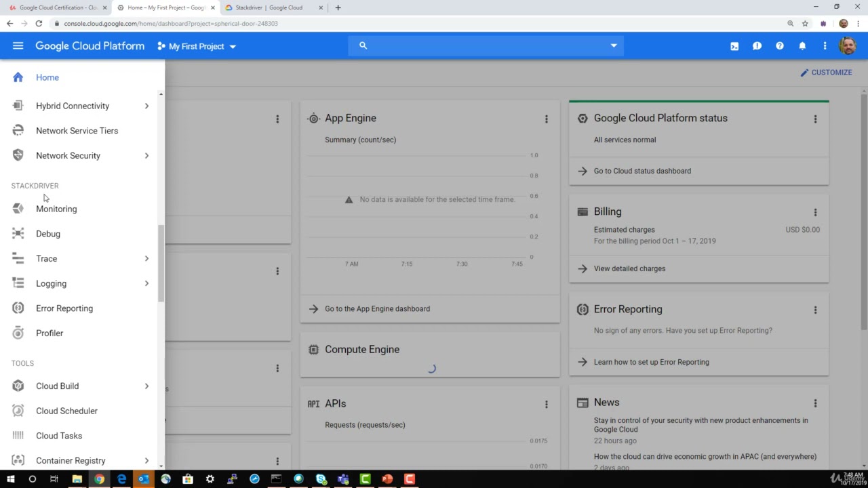Expand the Trace submenu arrow
This screenshot has height=488, width=868.
[x=146, y=258]
